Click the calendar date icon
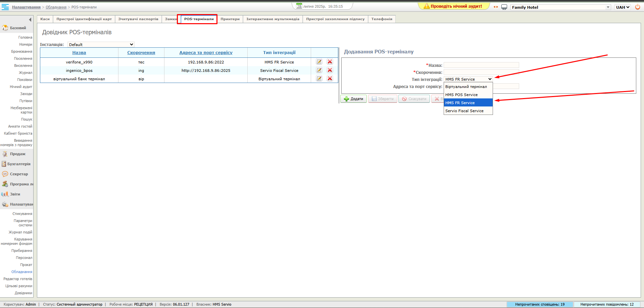644x308 pixels. click(x=299, y=6)
